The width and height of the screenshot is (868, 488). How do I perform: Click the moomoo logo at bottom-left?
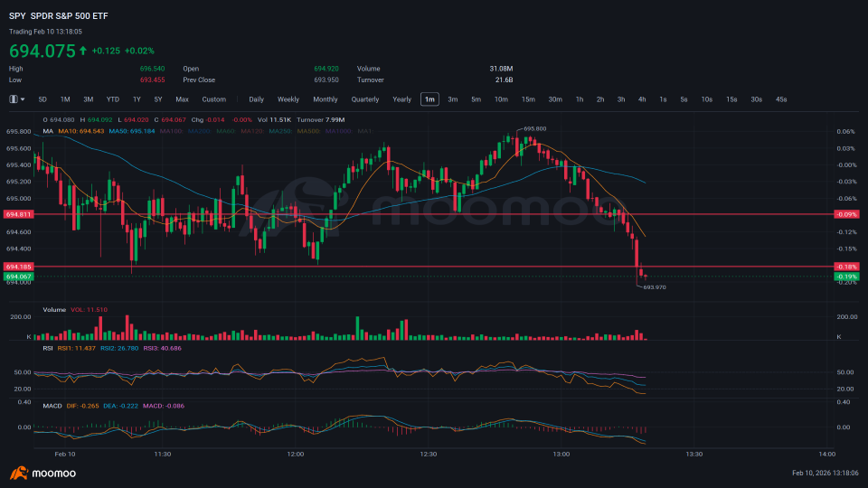(x=42, y=473)
